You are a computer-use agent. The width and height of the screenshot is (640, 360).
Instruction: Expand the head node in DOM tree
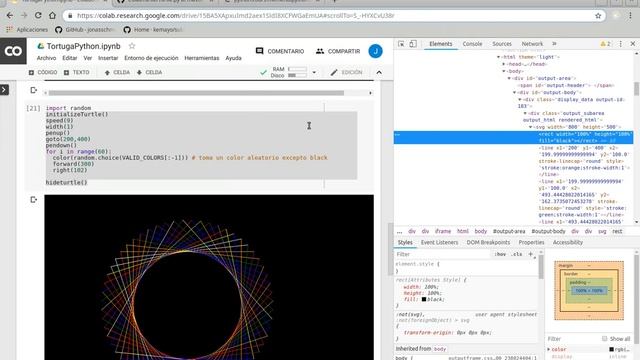point(504,64)
